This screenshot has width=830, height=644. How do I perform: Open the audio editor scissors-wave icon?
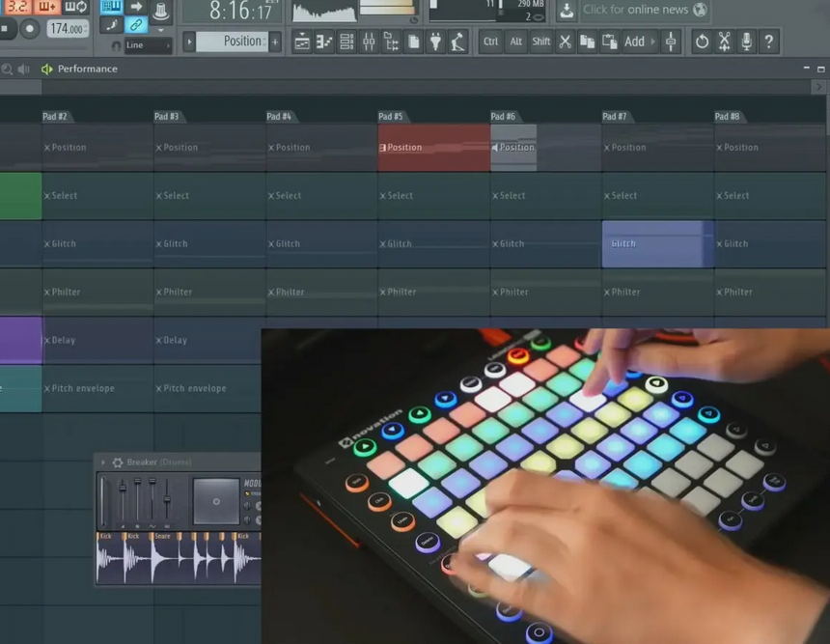click(724, 42)
